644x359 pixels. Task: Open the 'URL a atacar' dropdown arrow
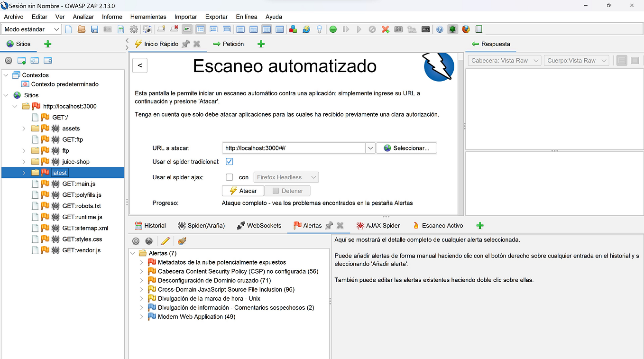tap(370, 147)
